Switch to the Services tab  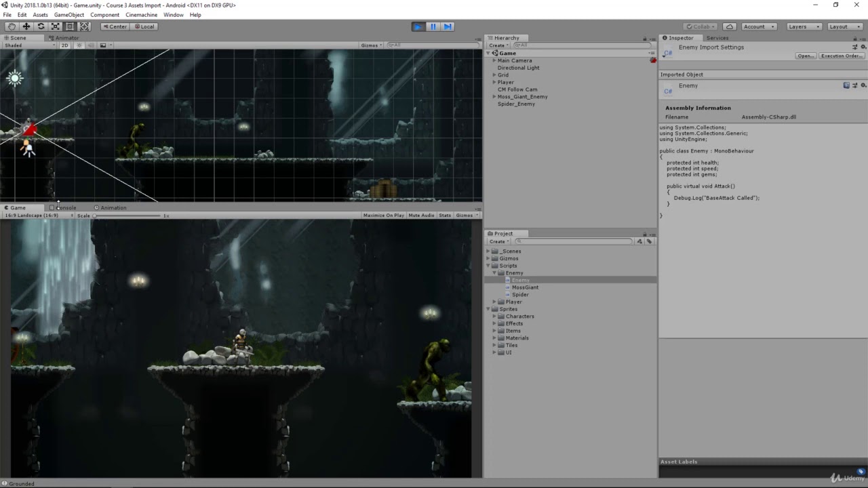click(717, 38)
